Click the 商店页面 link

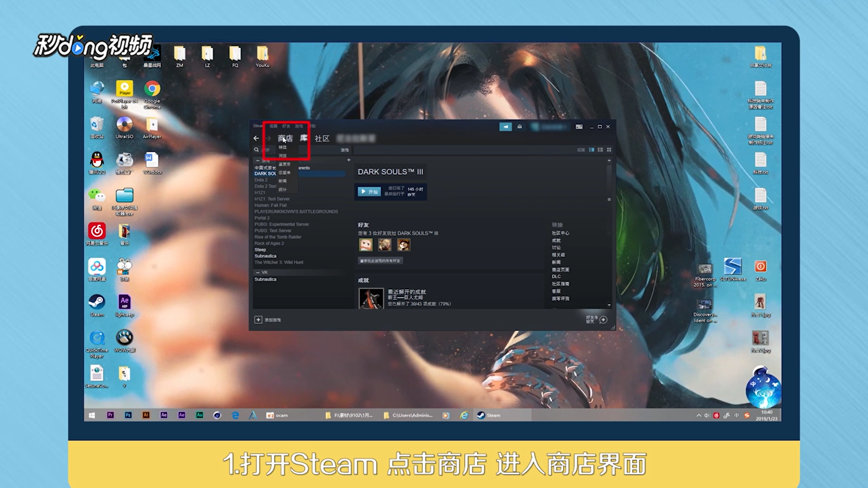[561, 269]
